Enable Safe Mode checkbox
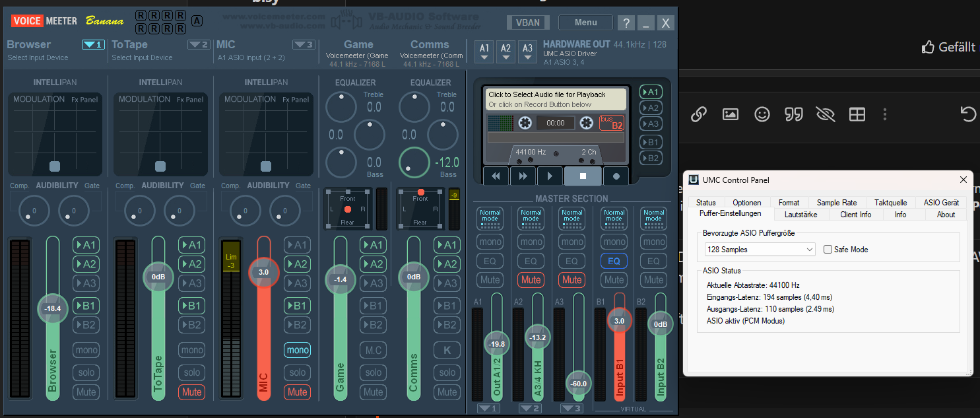The height and width of the screenshot is (418, 980). point(828,250)
